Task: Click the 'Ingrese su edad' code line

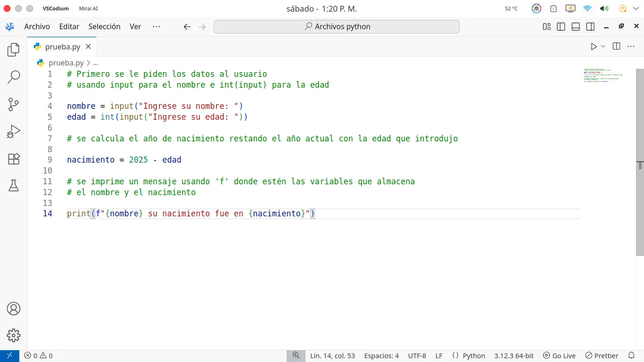Action: tap(157, 117)
